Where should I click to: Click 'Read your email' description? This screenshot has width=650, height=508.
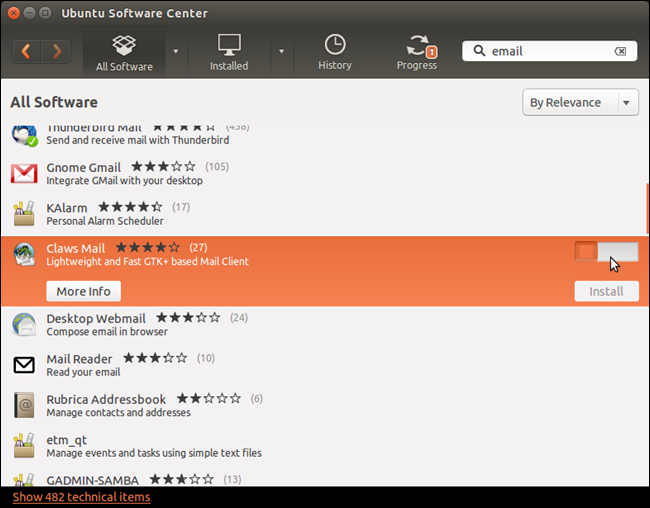click(x=83, y=372)
